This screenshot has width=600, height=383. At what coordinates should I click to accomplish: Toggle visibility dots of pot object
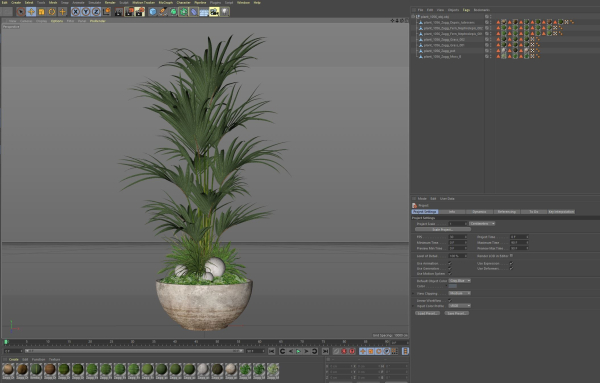[x=491, y=51]
